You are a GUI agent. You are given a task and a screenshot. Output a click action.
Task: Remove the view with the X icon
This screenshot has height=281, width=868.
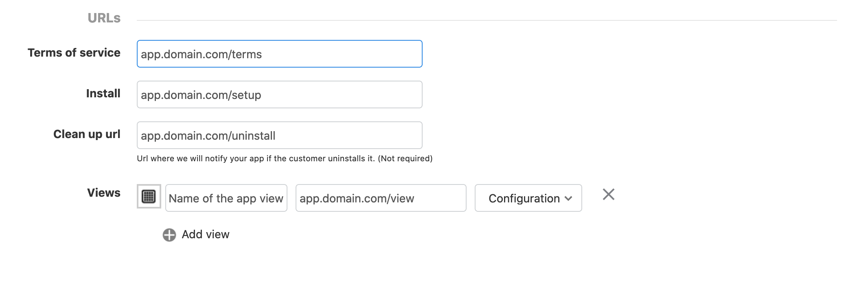608,195
